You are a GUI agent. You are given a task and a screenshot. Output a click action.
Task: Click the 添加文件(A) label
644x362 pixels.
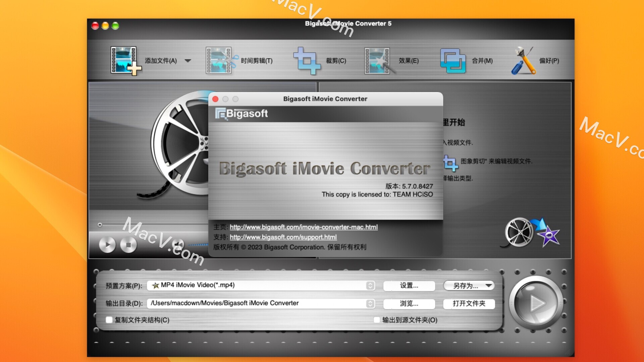(x=161, y=61)
